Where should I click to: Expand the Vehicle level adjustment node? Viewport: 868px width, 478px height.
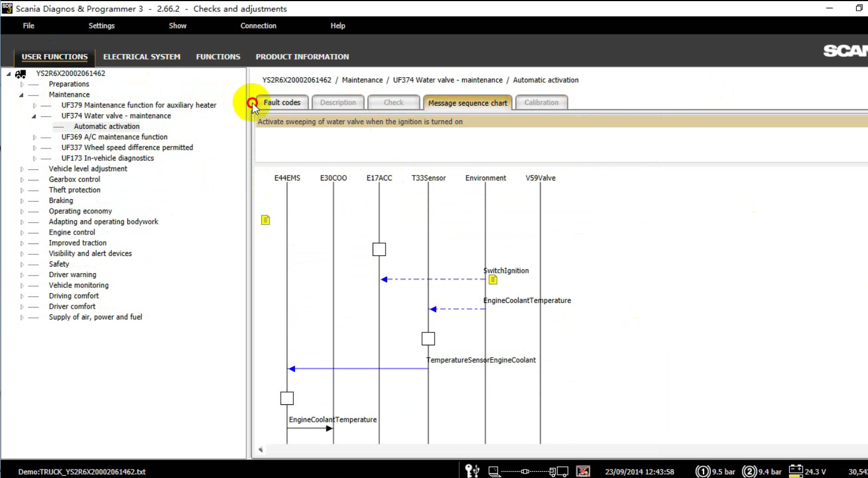22,169
